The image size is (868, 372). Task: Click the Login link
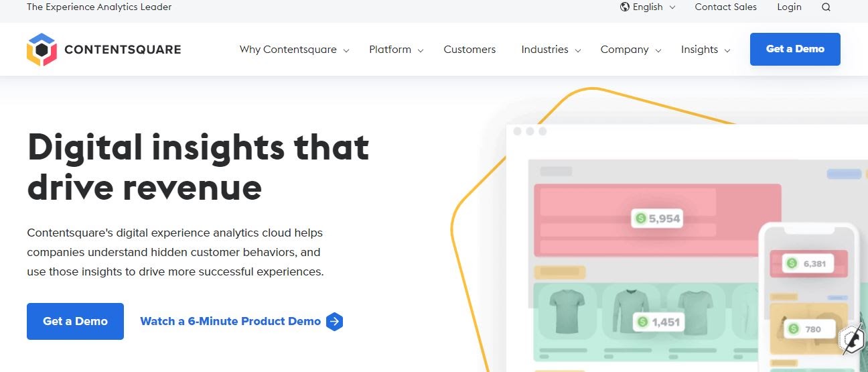coord(789,7)
